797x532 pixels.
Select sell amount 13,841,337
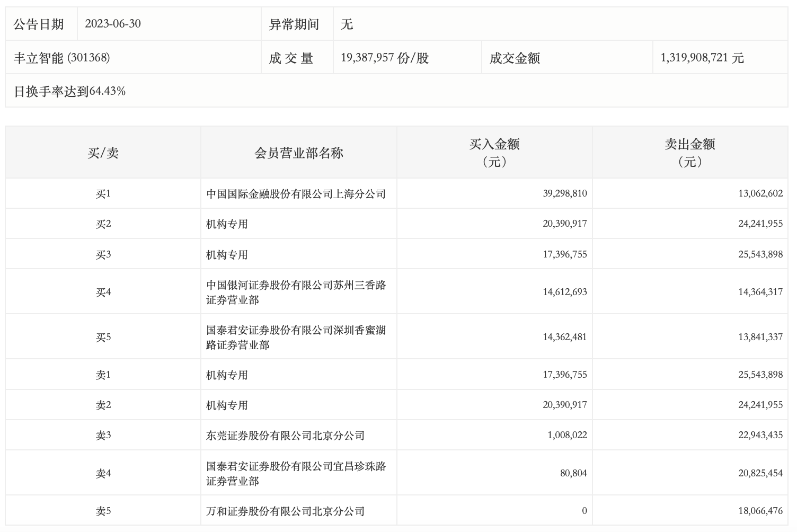coord(760,337)
